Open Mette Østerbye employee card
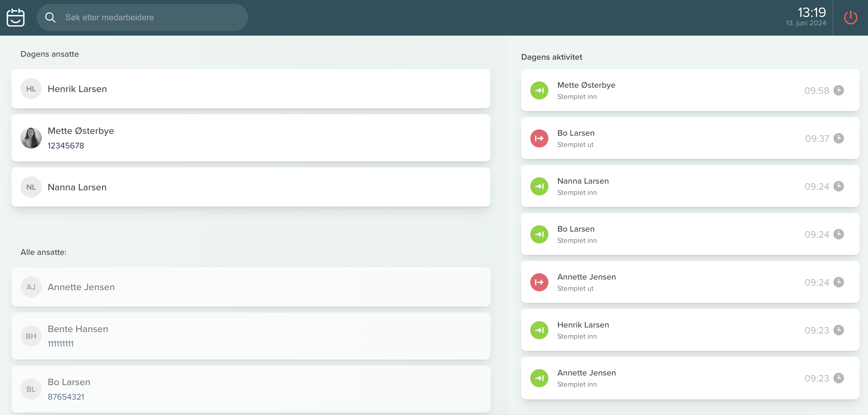Viewport: 868px width, 415px height. coord(251,138)
